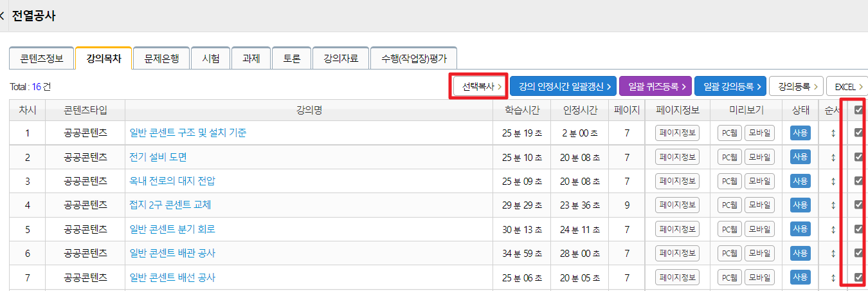868x291 pixels.
Task: Open PC웹 preview for lecture 2
Action: click(730, 157)
